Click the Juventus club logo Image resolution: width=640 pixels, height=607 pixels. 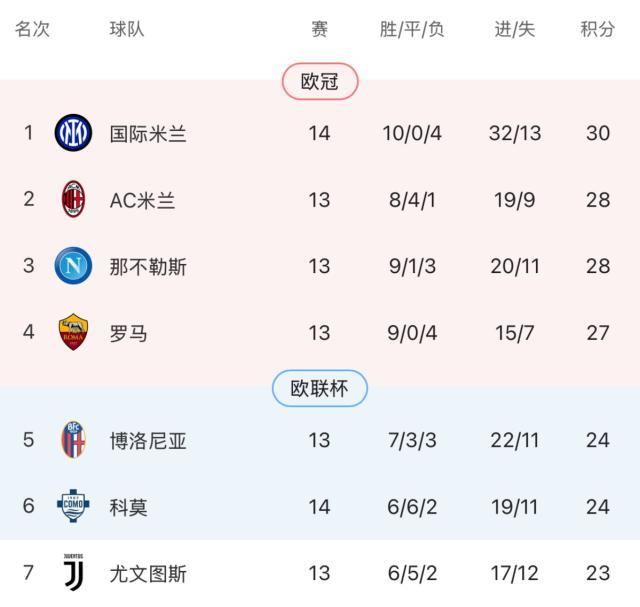73,573
